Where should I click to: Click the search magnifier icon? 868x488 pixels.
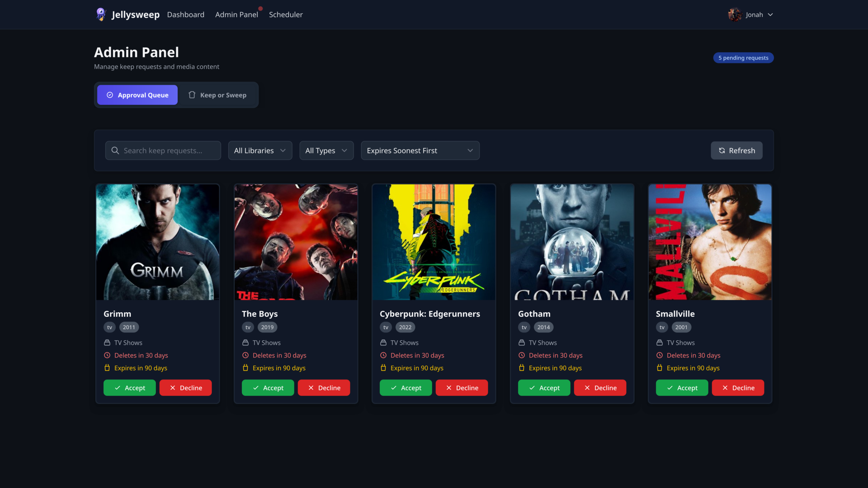115,150
